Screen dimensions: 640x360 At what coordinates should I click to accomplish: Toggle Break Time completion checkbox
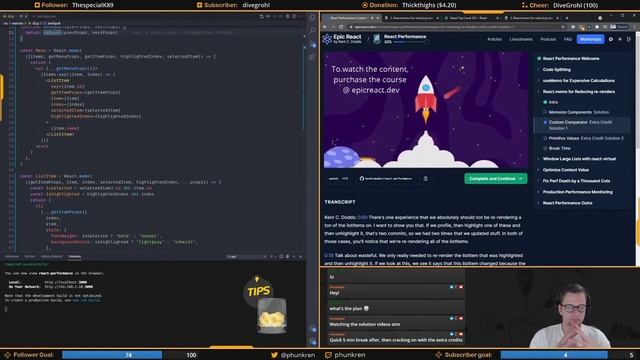pos(545,149)
